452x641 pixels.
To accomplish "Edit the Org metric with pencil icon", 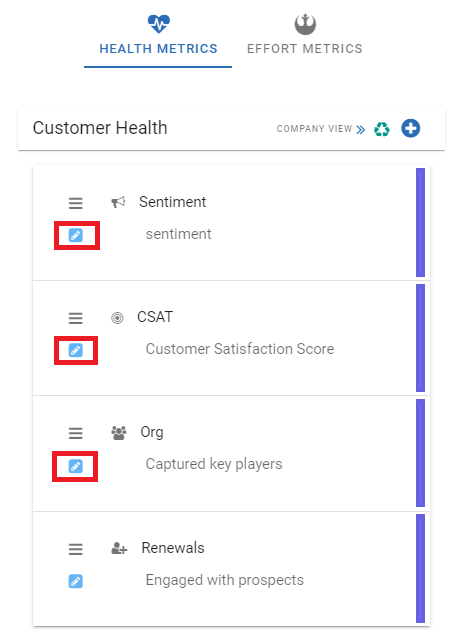I will pyautogui.click(x=76, y=466).
